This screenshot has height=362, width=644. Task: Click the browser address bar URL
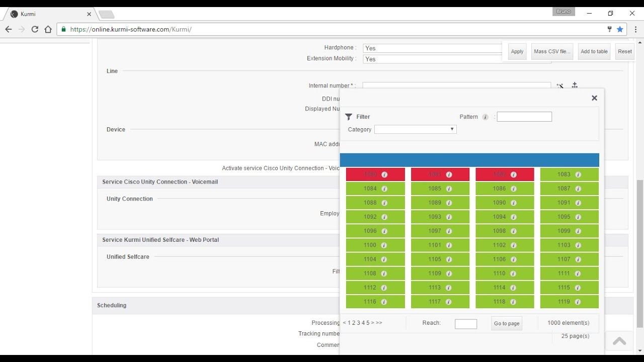click(131, 29)
